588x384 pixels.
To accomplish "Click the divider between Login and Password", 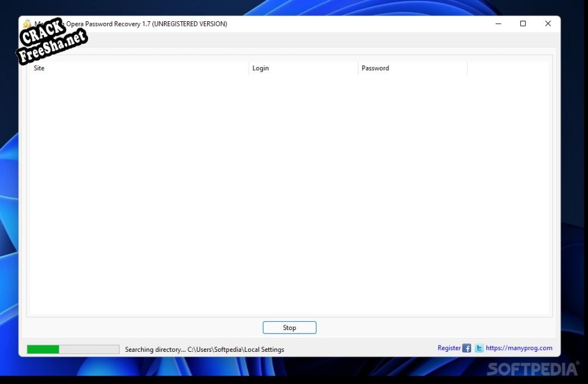I will click(358, 68).
